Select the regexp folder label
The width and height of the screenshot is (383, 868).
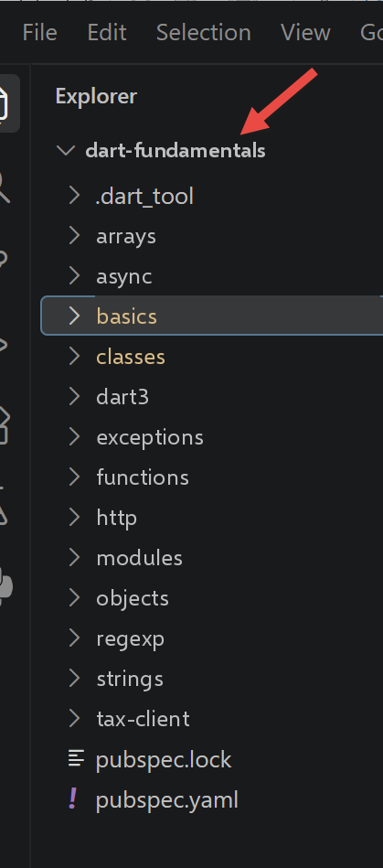[131, 640]
